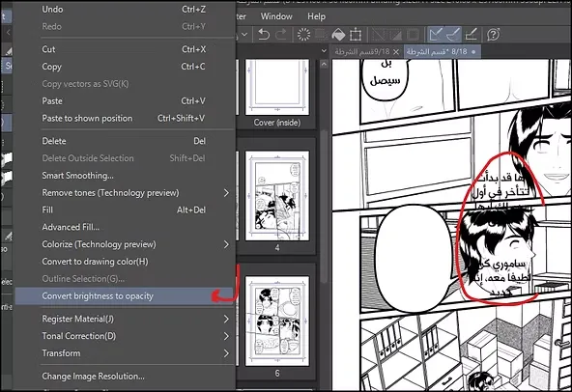Expand the Transform submenu arrow
The height and width of the screenshot is (392, 572).
(x=226, y=353)
